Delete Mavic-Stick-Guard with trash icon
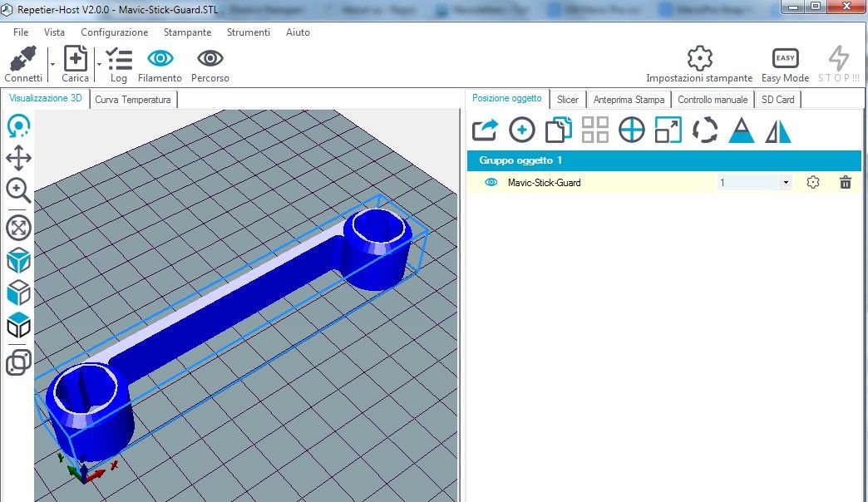868x502 pixels. [846, 183]
